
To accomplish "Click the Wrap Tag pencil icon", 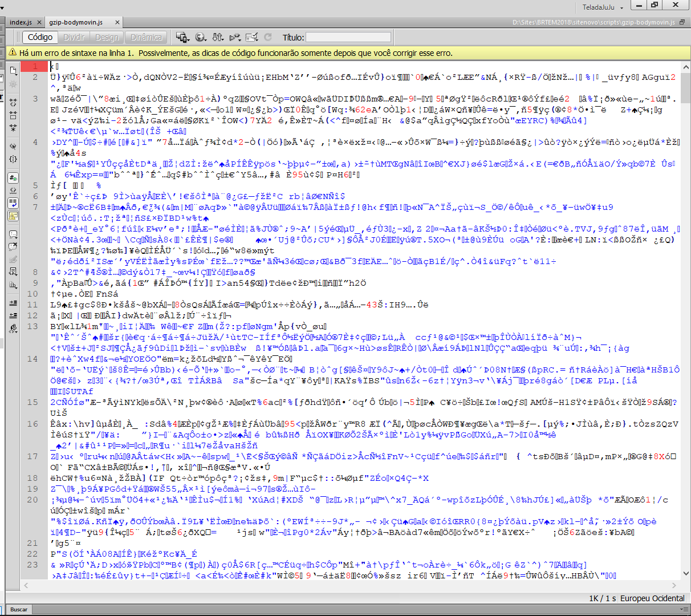I will (13, 259).
